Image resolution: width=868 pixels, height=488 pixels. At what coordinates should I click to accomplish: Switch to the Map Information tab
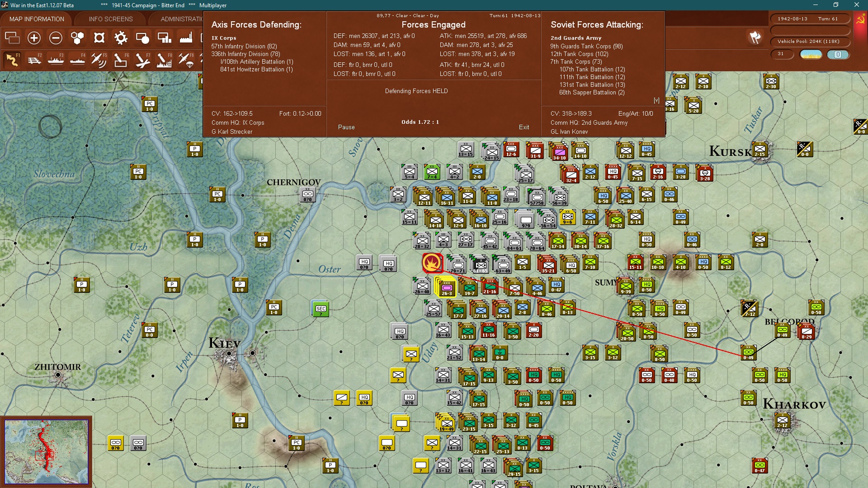[37, 19]
